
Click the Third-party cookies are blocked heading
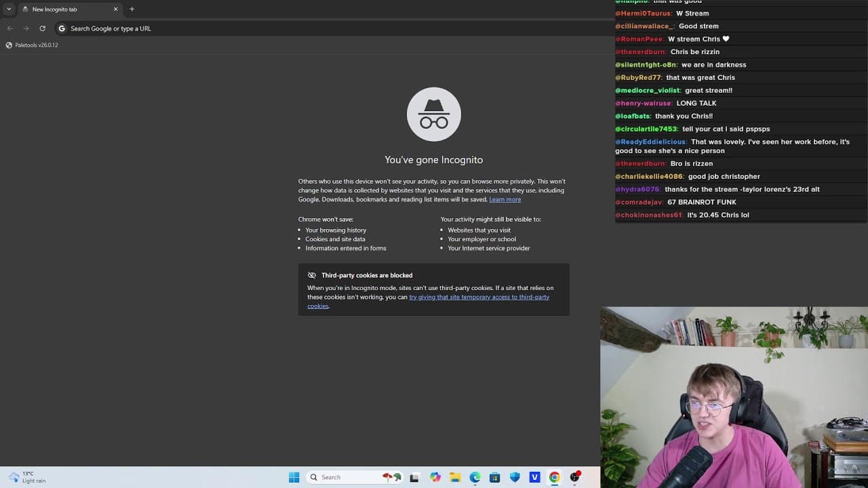coord(367,275)
